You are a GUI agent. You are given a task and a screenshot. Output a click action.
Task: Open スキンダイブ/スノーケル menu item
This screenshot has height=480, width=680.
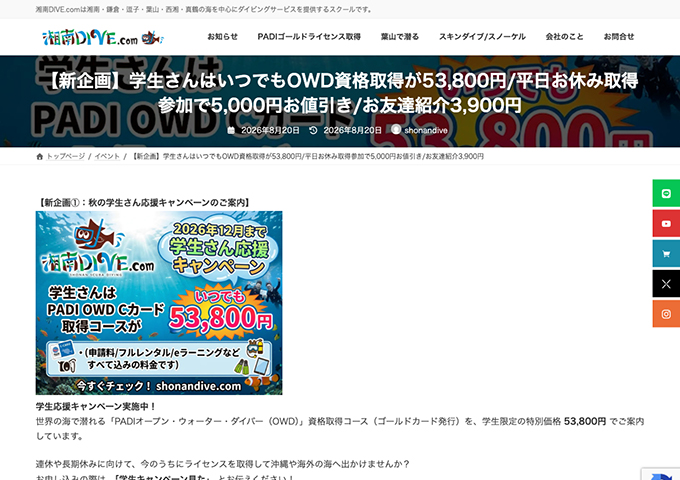click(482, 37)
